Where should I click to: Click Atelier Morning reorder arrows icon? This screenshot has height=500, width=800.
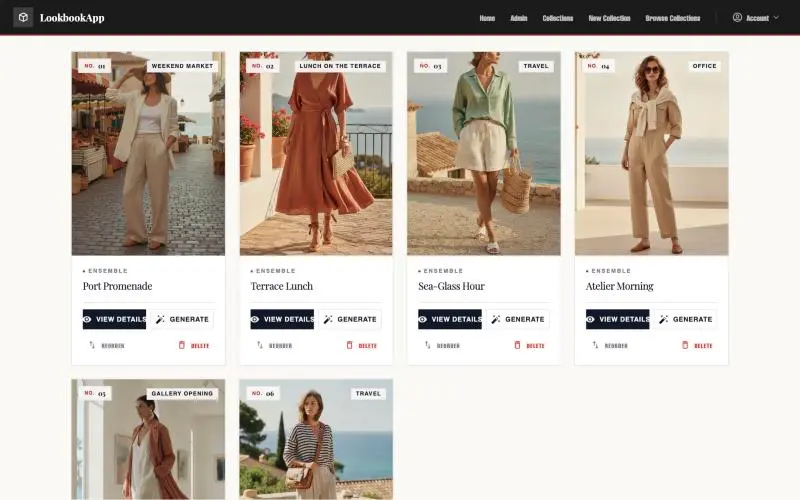coord(595,345)
